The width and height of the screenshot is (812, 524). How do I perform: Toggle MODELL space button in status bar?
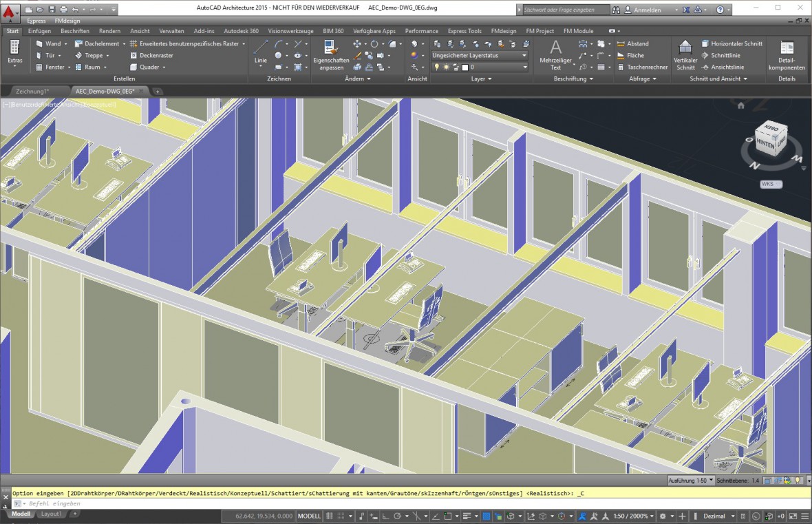309,516
